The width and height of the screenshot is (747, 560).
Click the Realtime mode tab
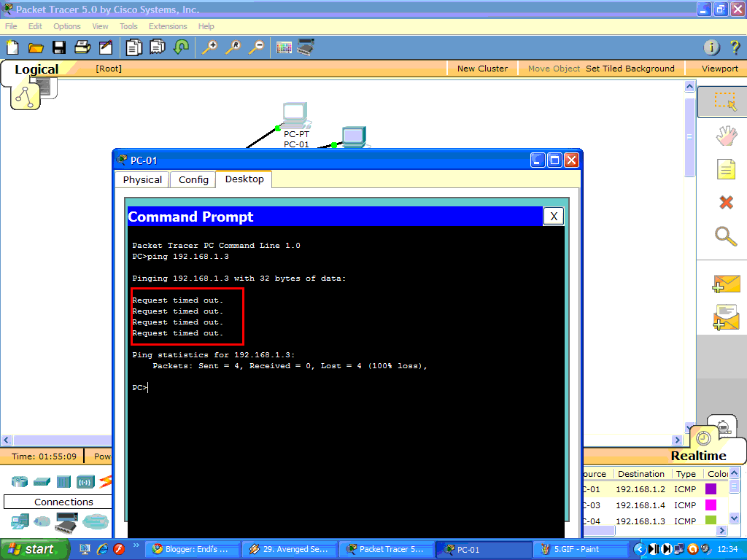[698, 456]
